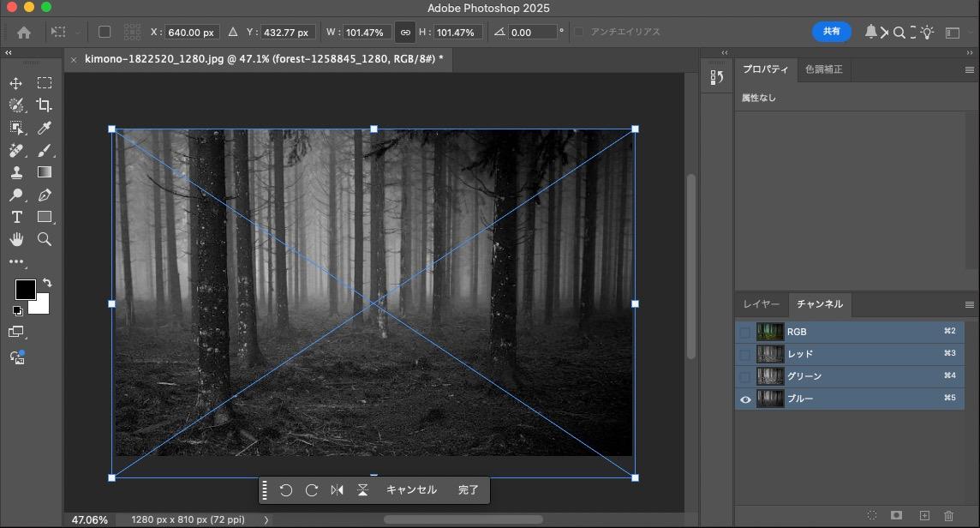Open the プロパティ panel menu
The width and height of the screenshot is (980, 528).
[x=970, y=70]
